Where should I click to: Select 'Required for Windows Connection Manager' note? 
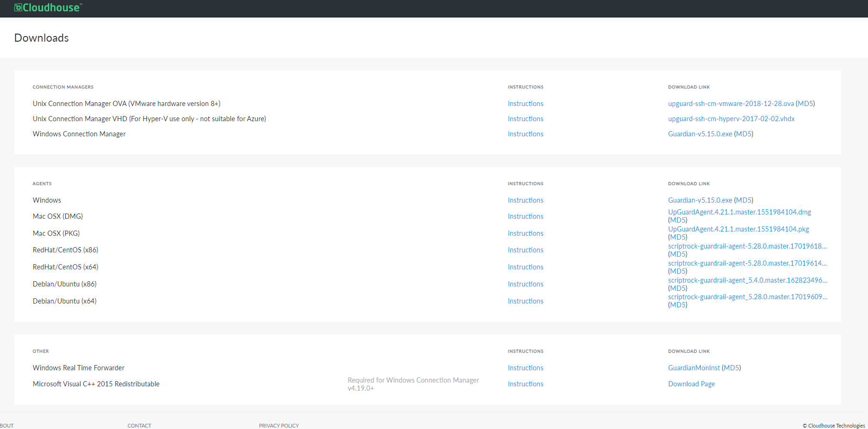(413, 384)
